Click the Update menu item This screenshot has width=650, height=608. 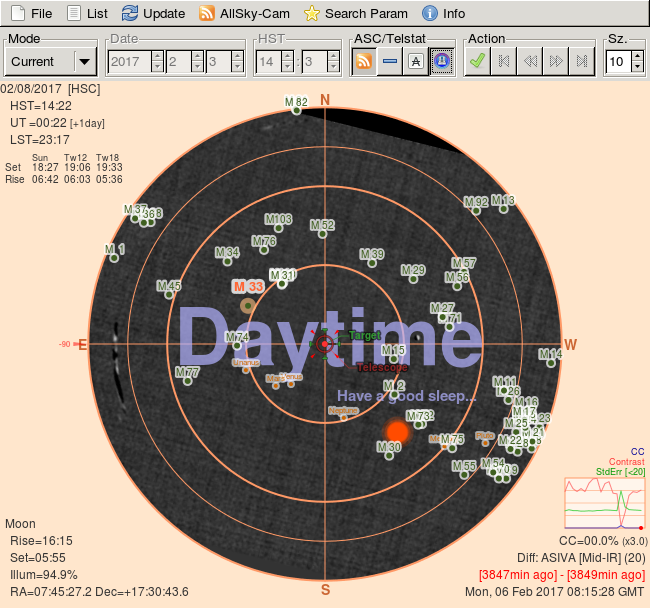pyautogui.click(x=153, y=13)
